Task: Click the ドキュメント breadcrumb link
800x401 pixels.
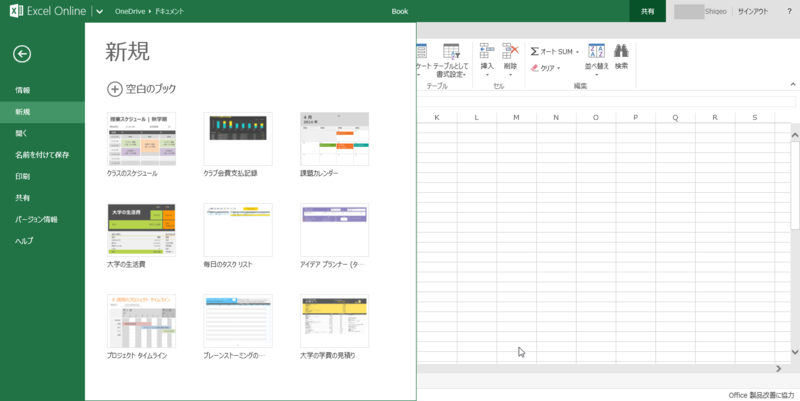Action: 169,11
